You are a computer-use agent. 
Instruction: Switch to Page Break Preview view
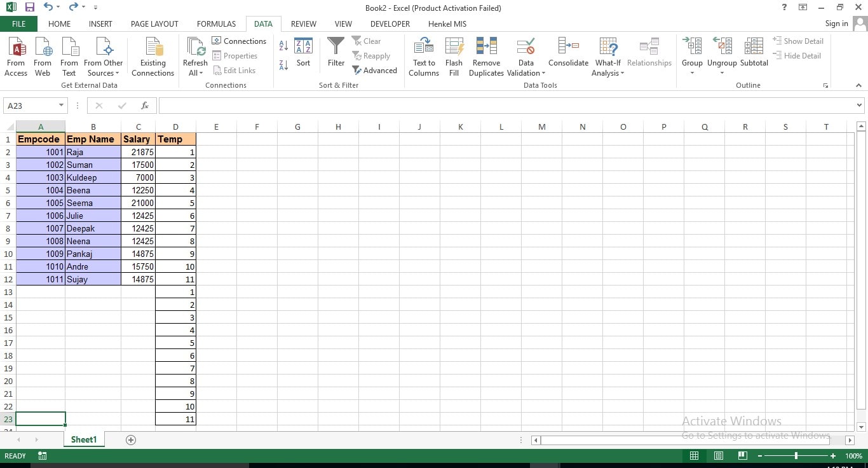click(742, 456)
